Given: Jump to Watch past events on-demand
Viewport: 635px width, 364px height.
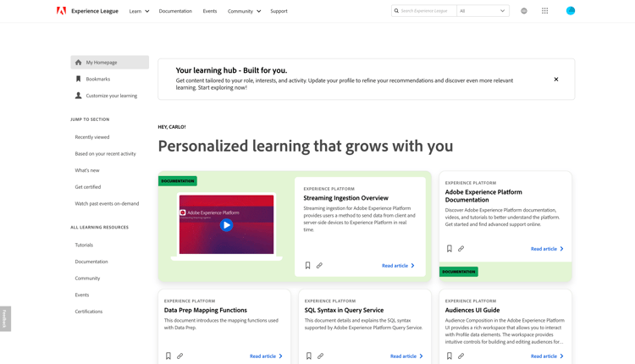Looking at the screenshot, I should point(107,204).
